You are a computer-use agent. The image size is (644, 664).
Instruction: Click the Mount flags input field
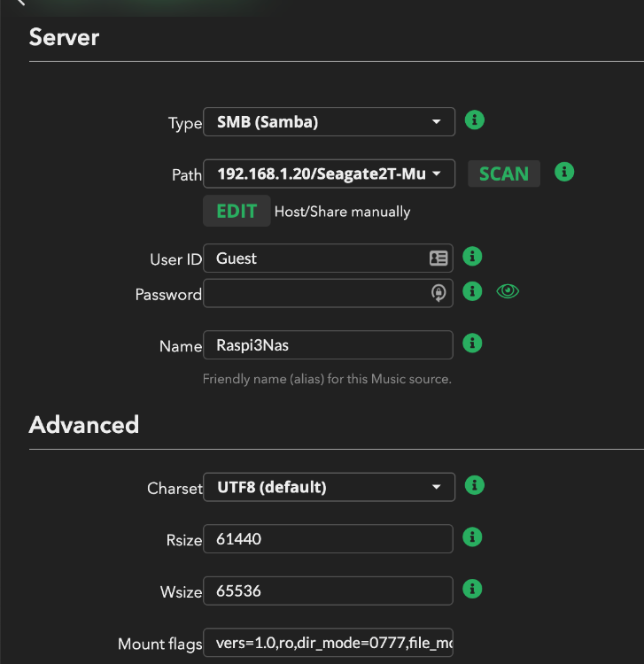328,643
